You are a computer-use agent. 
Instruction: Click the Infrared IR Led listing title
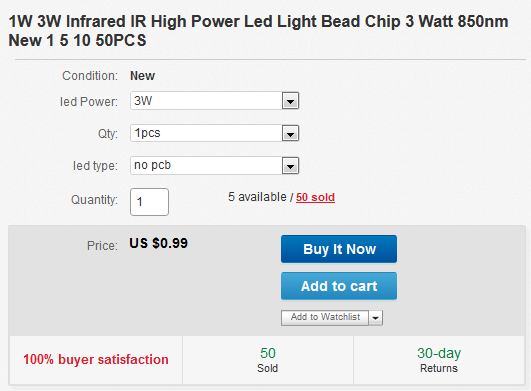tap(258, 31)
